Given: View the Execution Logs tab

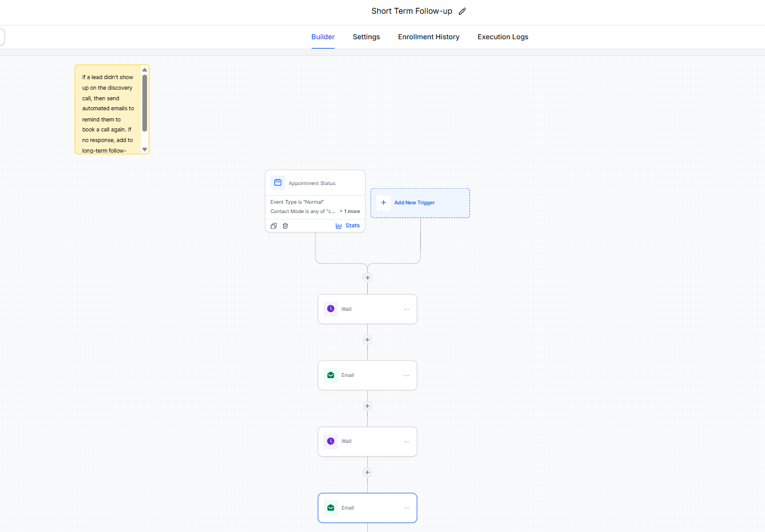Looking at the screenshot, I should pos(503,37).
